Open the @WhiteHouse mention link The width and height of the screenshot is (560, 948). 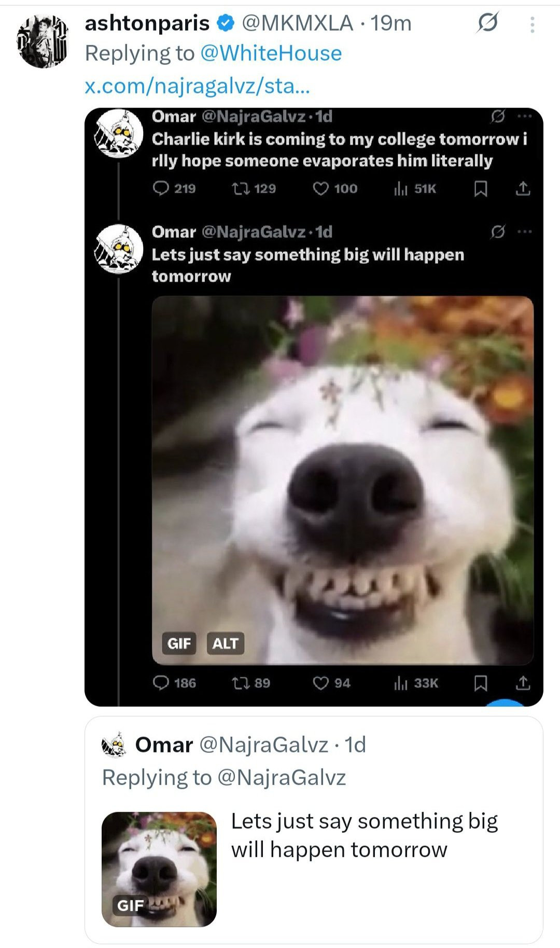coord(271,53)
